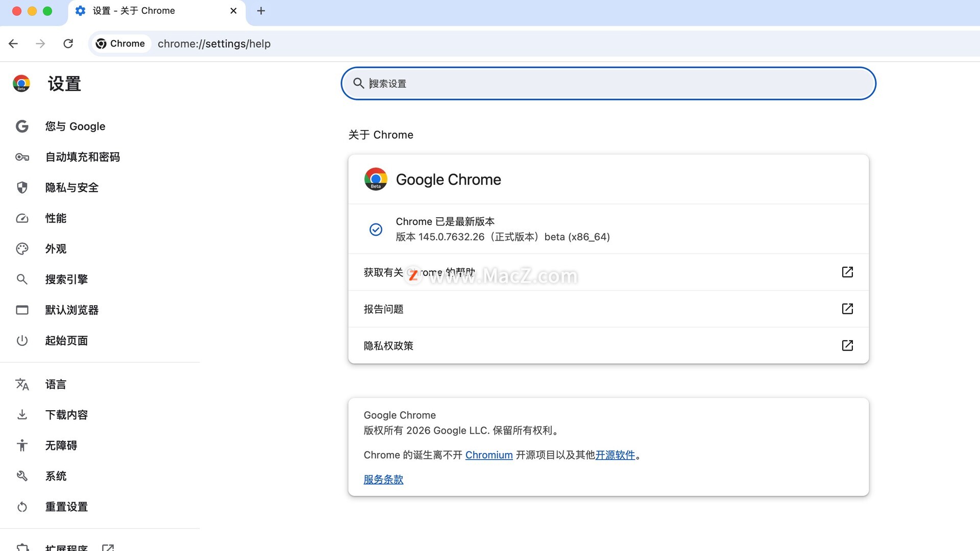
Task: Click the external link icon for 隐私权政策
Action: (x=847, y=345)
